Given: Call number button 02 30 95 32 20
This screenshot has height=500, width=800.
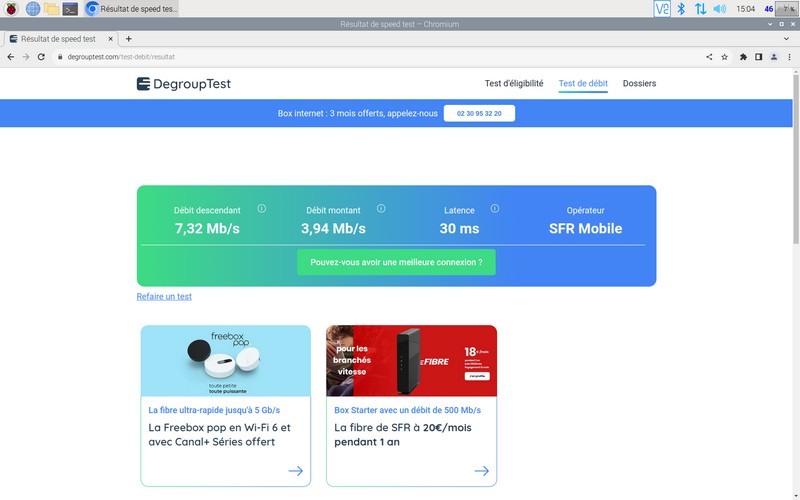Looking at the screenshot, I should [479, 113].
